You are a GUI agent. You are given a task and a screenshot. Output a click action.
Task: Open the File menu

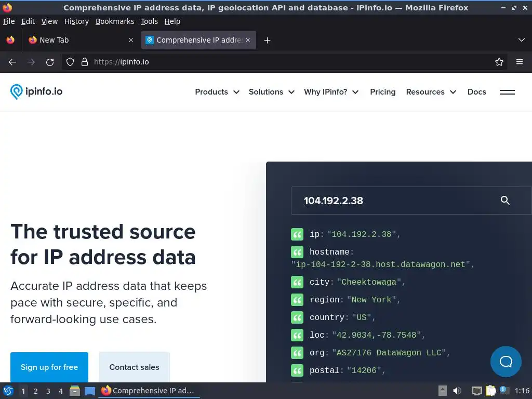point(9,21)
